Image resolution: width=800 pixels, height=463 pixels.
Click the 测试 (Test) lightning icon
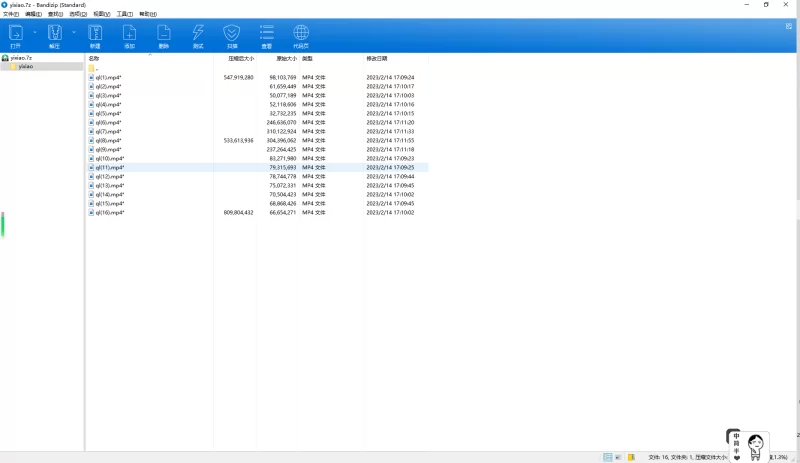(x=198, y=35)
